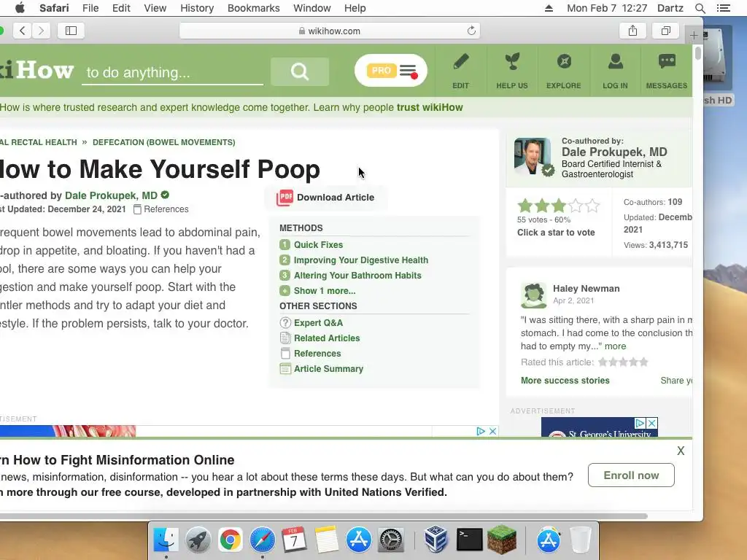Image resolution: width=747 pixels, height=560 pixels.
Task: Close the misinformation course banner with X
Action: pos(681,451)
